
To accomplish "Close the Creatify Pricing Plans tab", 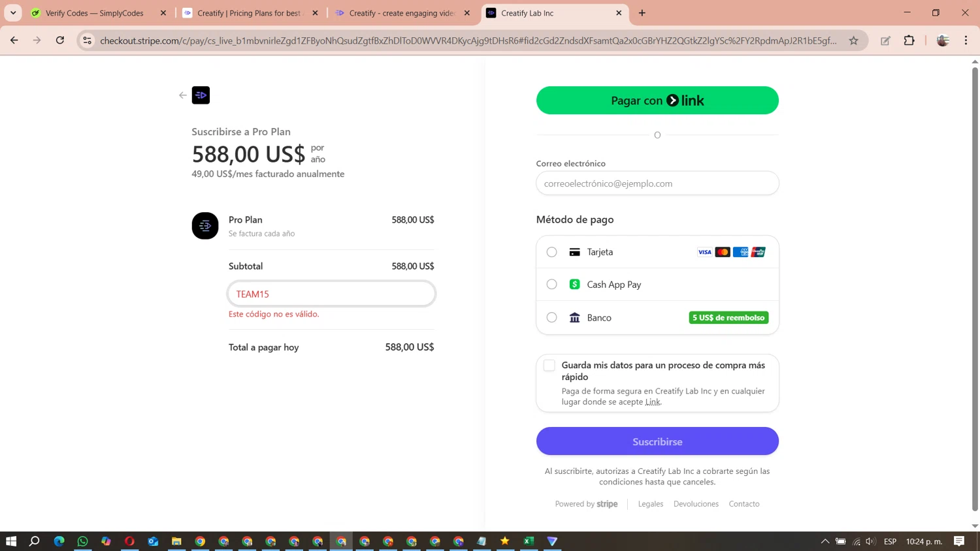I will 315,13.
